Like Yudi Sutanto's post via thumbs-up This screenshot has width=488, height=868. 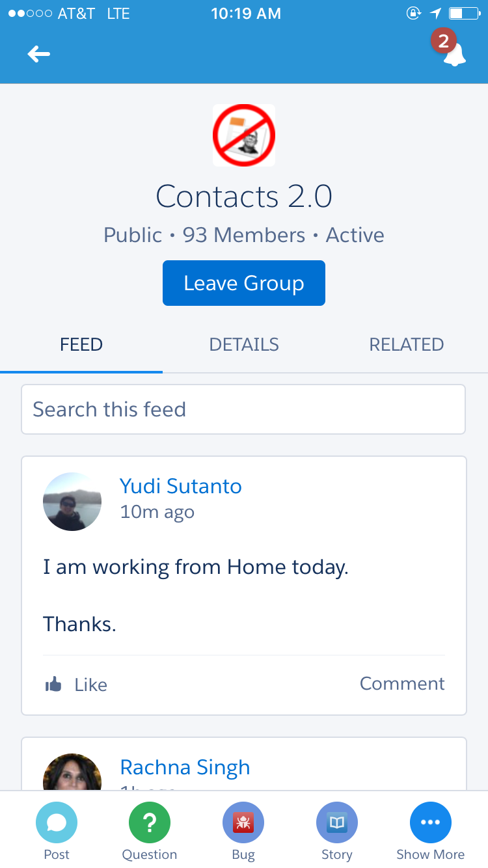[x=53, y=684]
